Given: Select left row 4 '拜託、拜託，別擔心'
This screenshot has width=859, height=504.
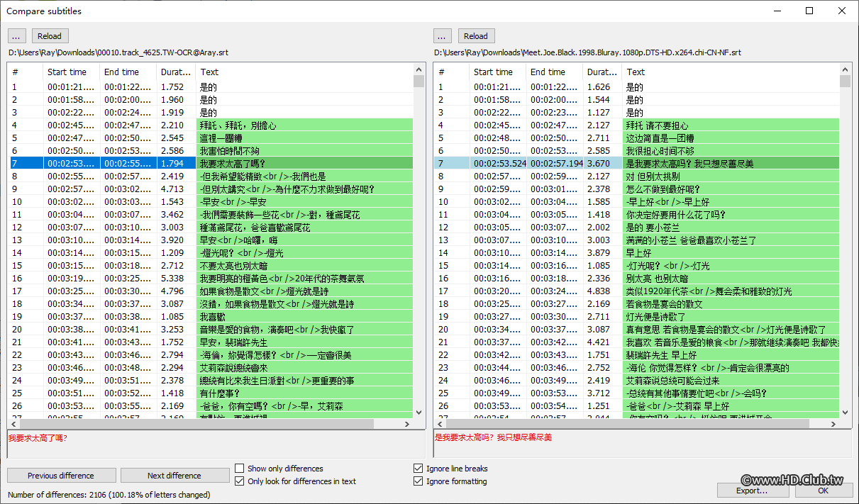Looking at the screenshot, I should (x=210, y=125).
